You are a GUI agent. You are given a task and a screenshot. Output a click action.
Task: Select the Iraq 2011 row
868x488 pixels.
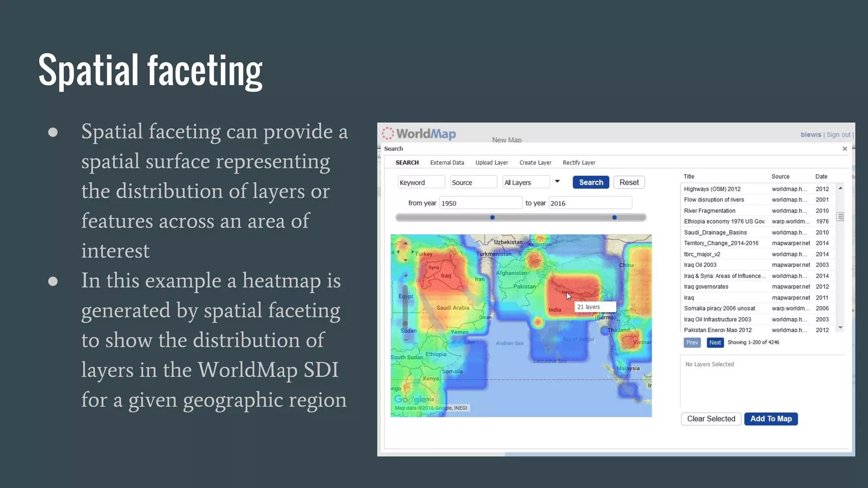click(758, 298)
